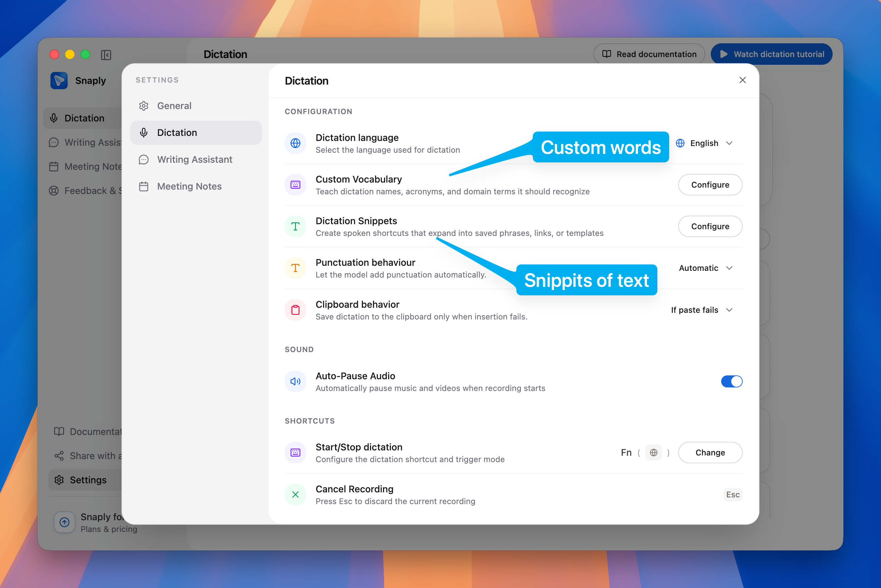Click Watch dictation tutorial button
Image resolution: width=881 pixels, height=588 pixels.
pyautogui.click(x=772, y=54)
